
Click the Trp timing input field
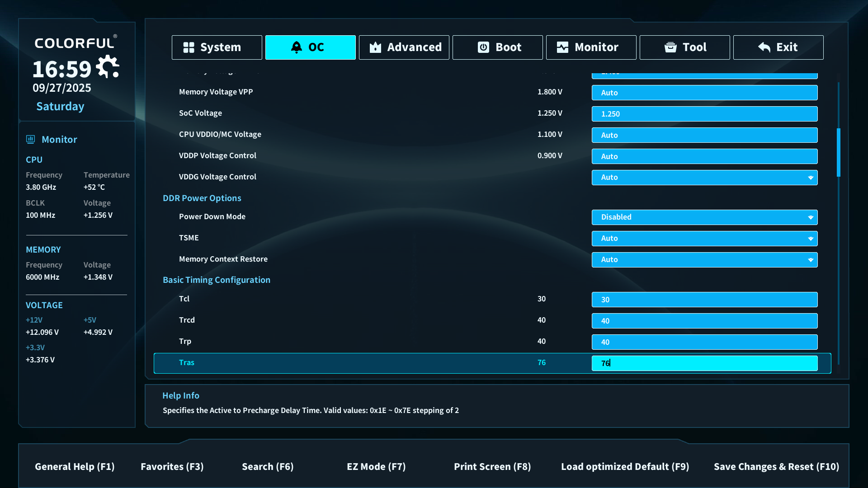(705, 342)
